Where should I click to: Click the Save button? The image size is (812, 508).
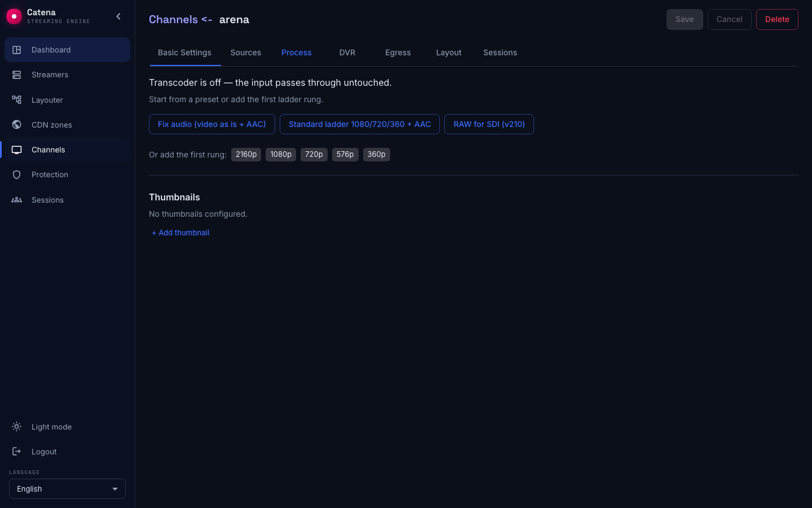[x=685, y=19]
